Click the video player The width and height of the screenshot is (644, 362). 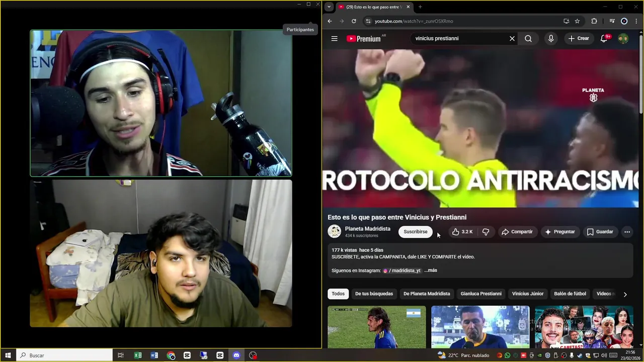[480, 128]
